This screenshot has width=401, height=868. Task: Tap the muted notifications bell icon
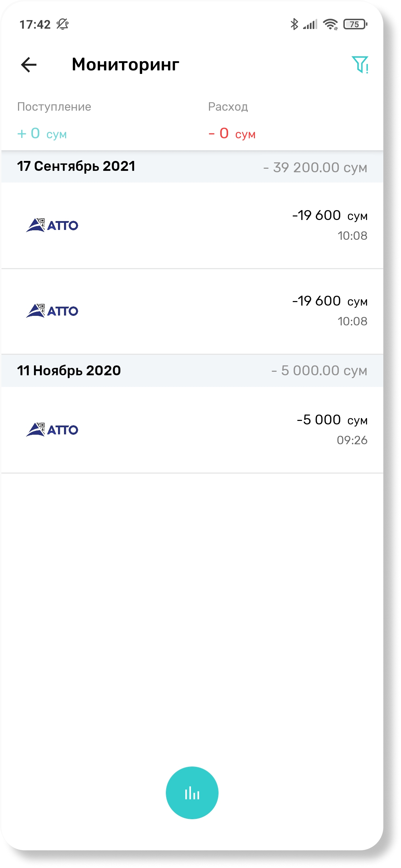click(x=63, y=24)
